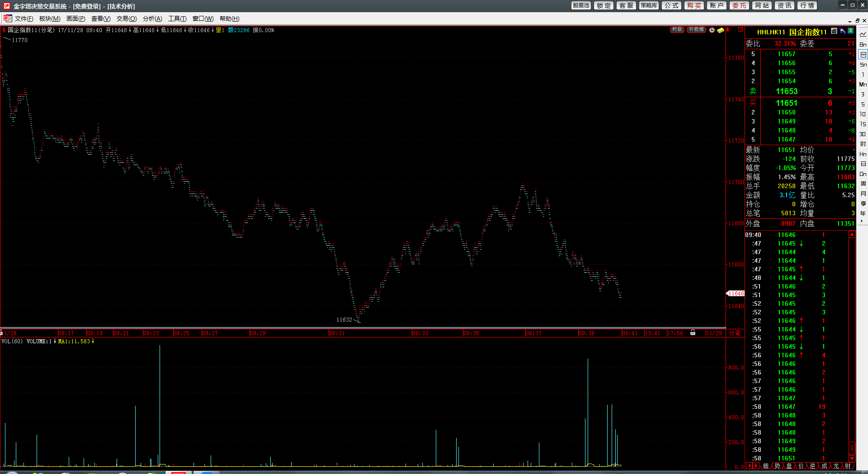Image resolution: width=868 pixels, height=474 pixels.
Task: Switch to the 势 tab
Action: [x=777, y=466]
